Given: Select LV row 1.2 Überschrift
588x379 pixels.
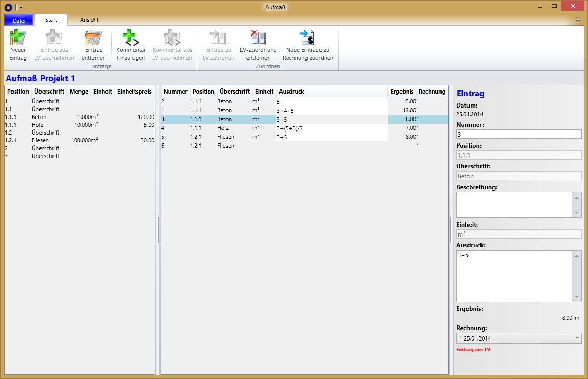Looking at the screenshot, I should tap(79, 133).
